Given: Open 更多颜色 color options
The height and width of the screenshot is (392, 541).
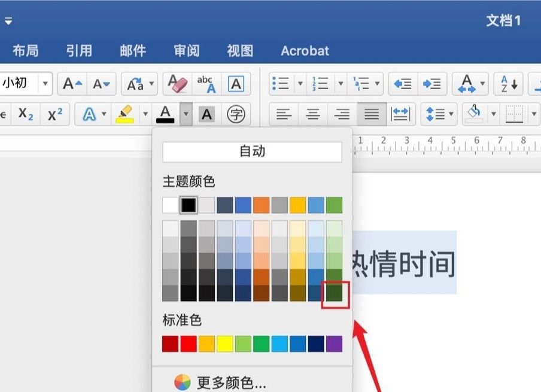Looking at the screenshot, I should pos(231,382).
